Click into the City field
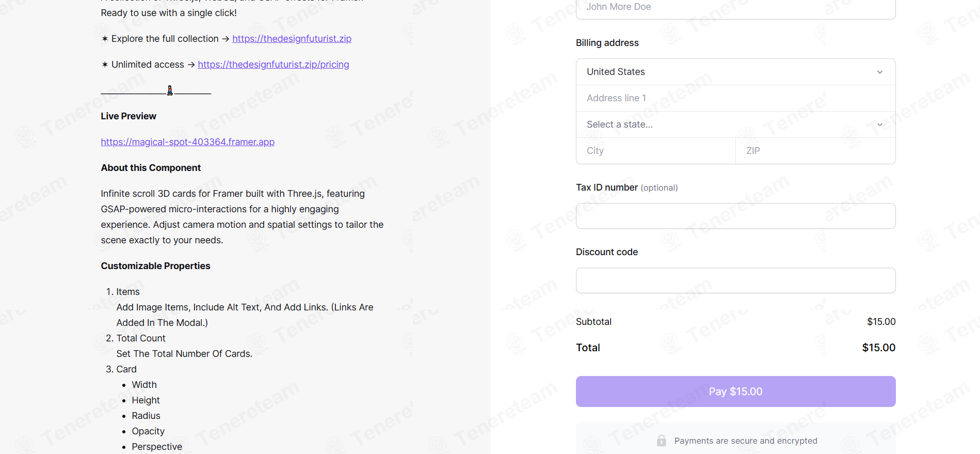 (655, 151)
